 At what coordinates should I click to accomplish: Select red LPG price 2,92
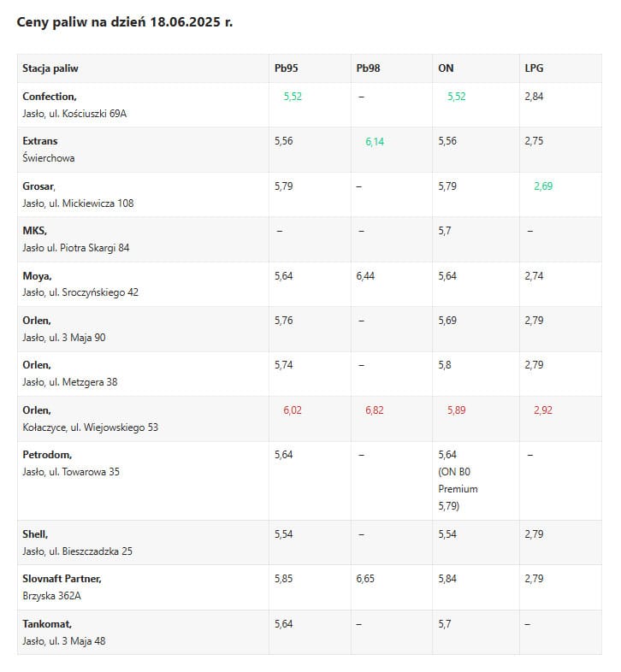pos(543,410)
